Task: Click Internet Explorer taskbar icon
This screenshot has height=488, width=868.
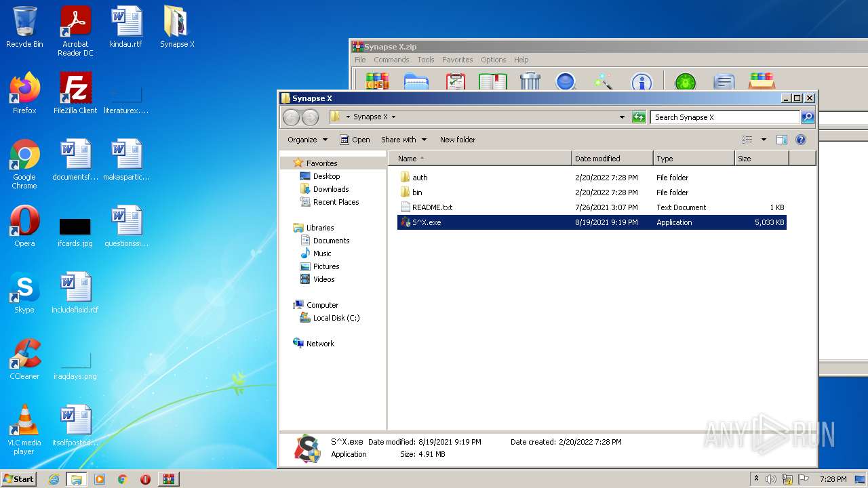Action: pyautogui.click(x=54, y=479)
